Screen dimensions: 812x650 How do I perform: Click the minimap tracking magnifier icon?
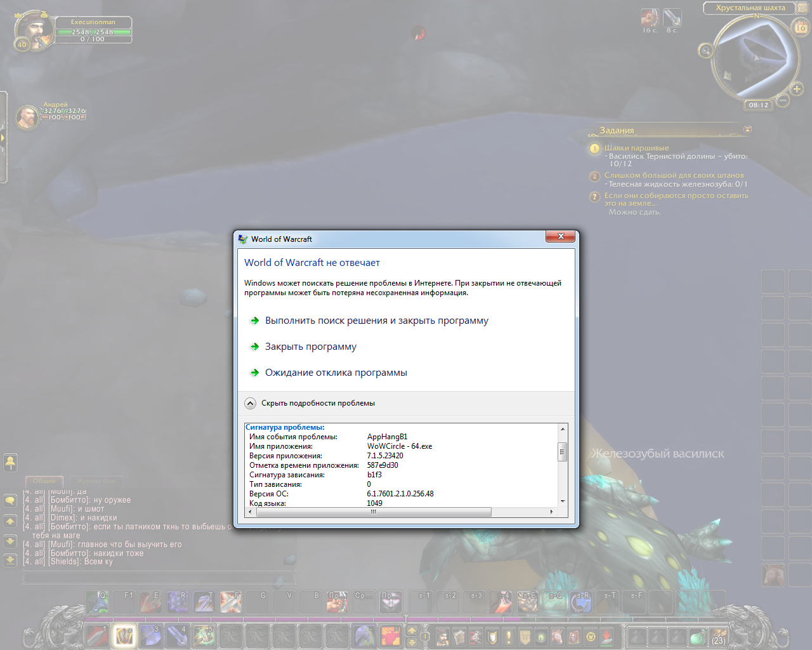click(x=705, y=51)
